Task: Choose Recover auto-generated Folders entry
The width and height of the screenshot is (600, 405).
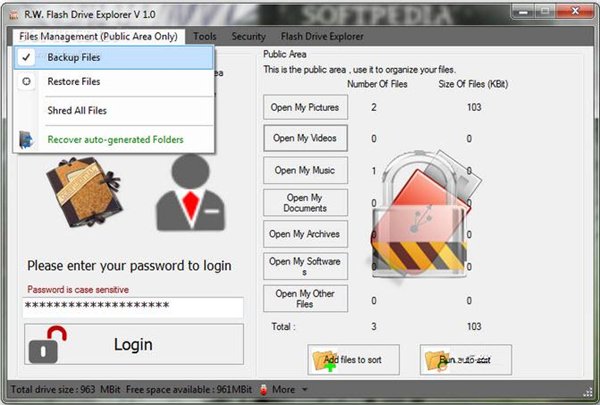Action: point(114,140)
